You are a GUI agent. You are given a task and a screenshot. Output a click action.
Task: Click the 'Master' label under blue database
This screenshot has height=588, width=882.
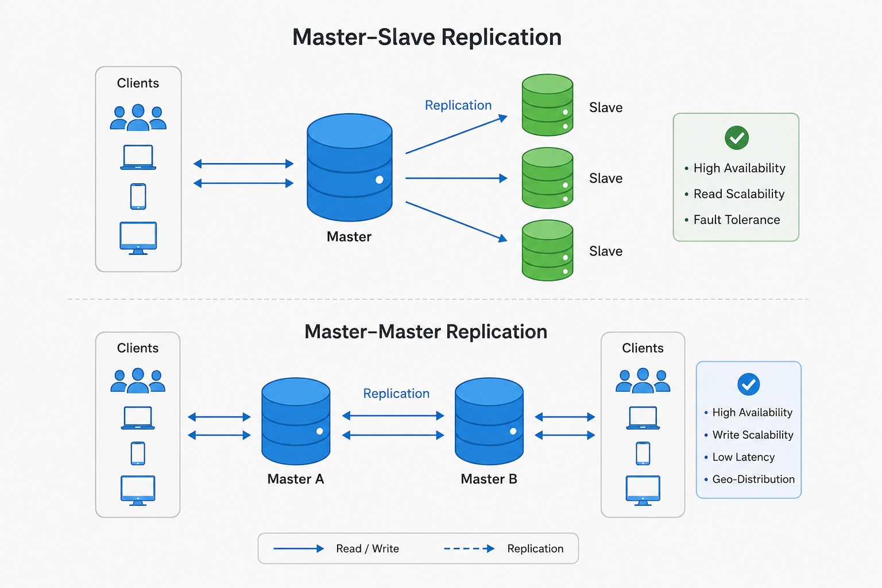pyautogui.click(x=349, y=237)
